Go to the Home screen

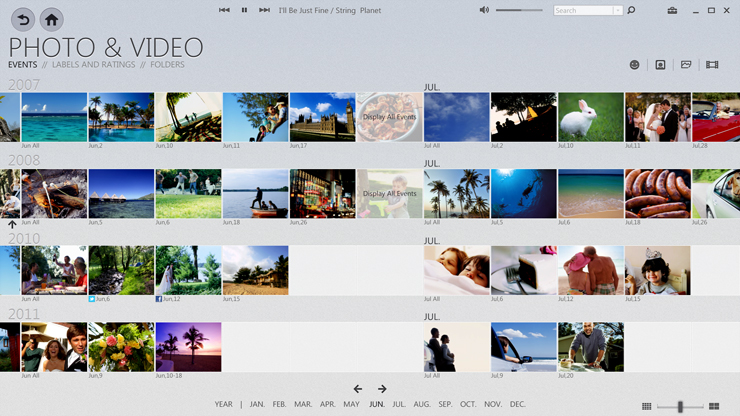[51, 19]
